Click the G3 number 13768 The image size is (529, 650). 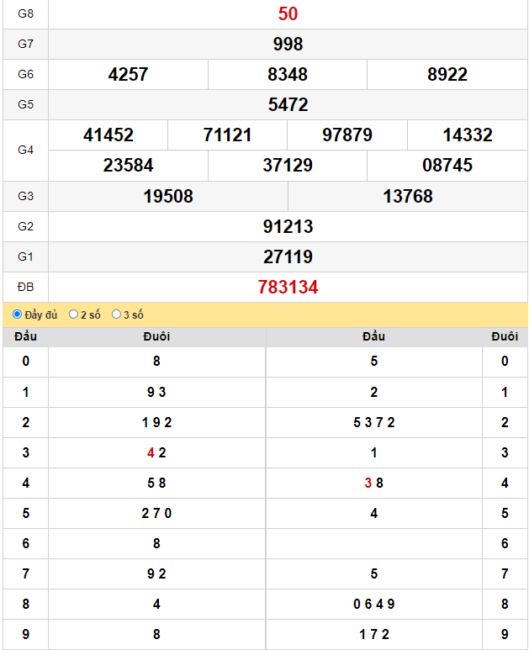408,196
